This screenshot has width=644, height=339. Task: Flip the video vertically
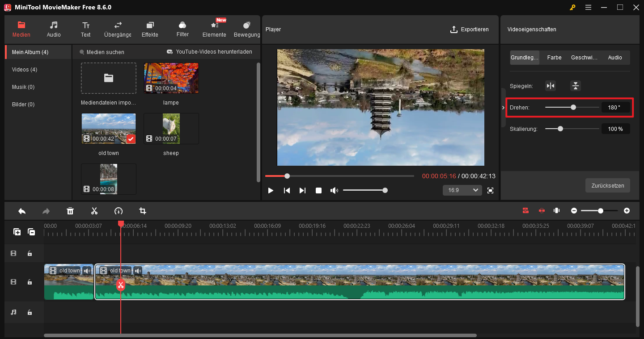(575, 85)
